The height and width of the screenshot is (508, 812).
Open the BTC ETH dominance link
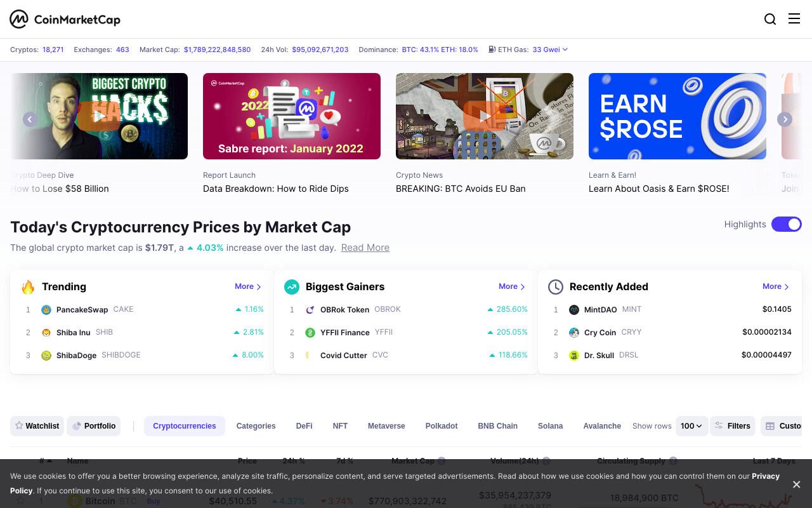pyautogui.click(x=440, y=50)
